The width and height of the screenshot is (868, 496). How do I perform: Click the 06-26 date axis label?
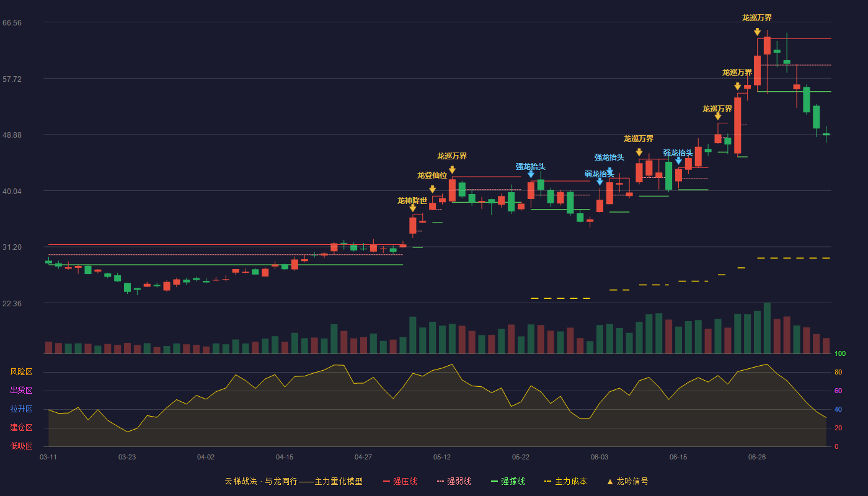pos(757,457)
